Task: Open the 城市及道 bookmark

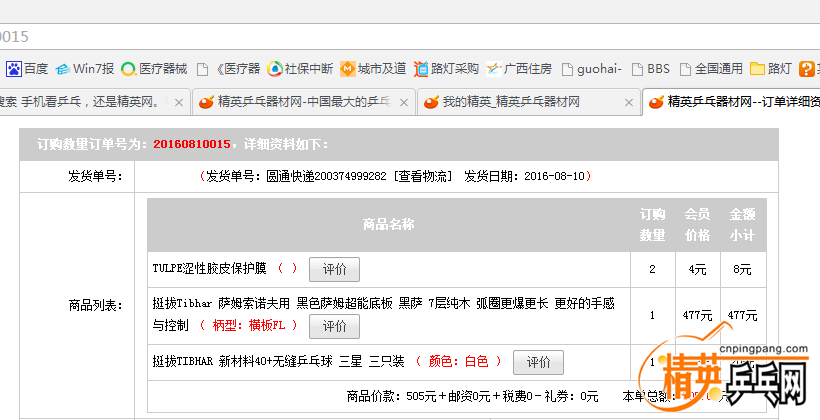Action: point(373,69)
